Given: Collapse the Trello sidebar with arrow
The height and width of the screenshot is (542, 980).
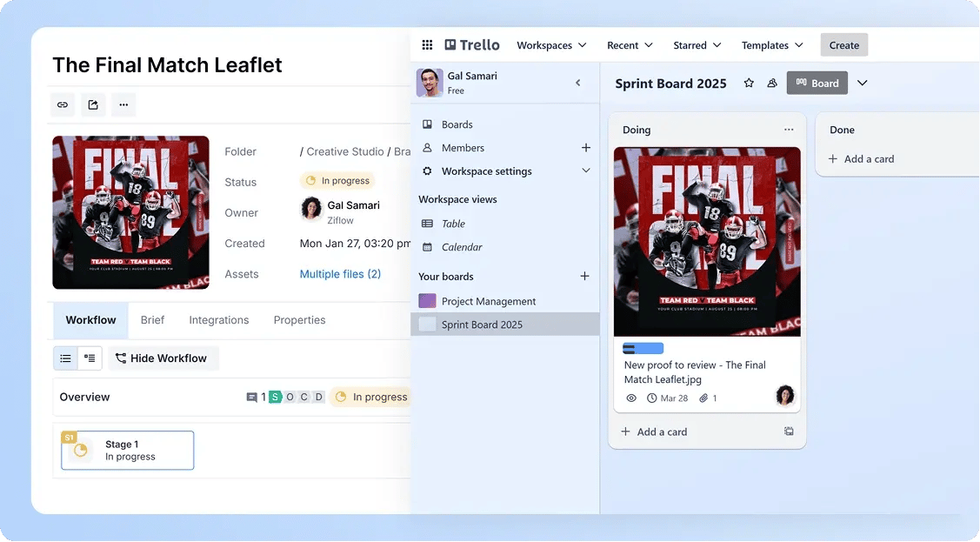Looking at the screenshot, I should (x=578, y=83).
